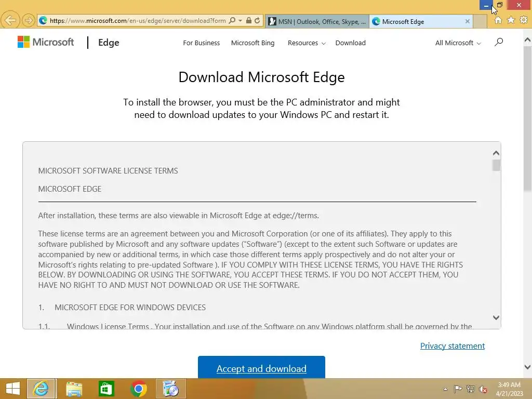The image size is (532, 399).
Task: Open the Tools gear icon
Action: pos(524,20)
